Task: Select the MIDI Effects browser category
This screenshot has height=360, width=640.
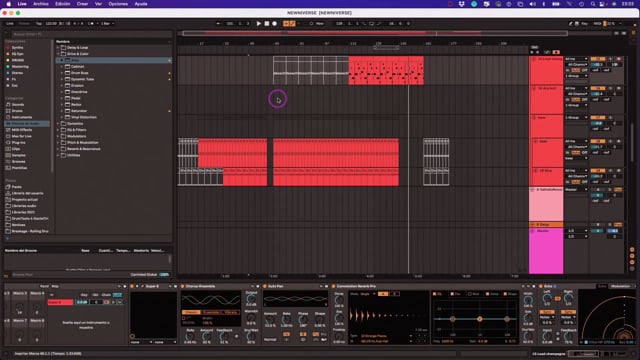Action: (x=22, y=130)
